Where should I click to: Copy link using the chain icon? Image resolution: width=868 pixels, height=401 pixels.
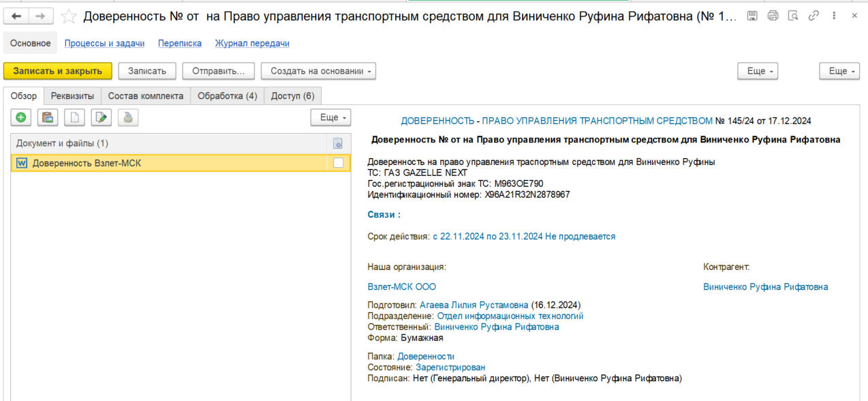[x=814, y=16]
